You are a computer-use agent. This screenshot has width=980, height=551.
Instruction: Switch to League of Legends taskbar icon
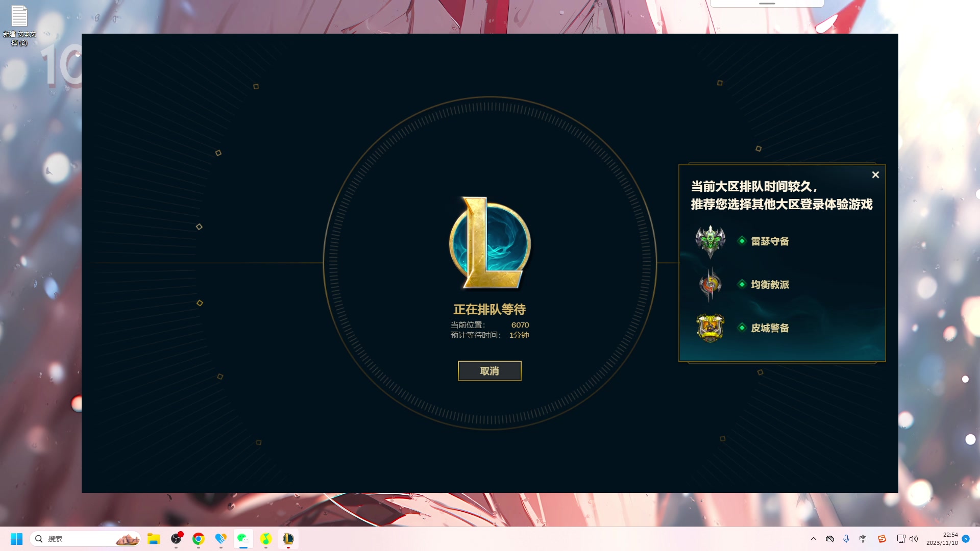pyautogui.click(x=288, y=539)
